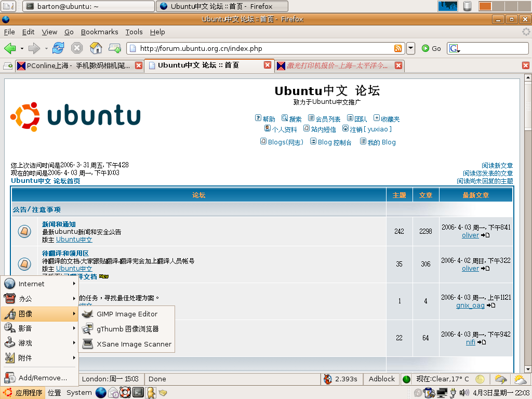Open the Help menu
This screenshot has width=532, height=399.
(x=157, y=32)
